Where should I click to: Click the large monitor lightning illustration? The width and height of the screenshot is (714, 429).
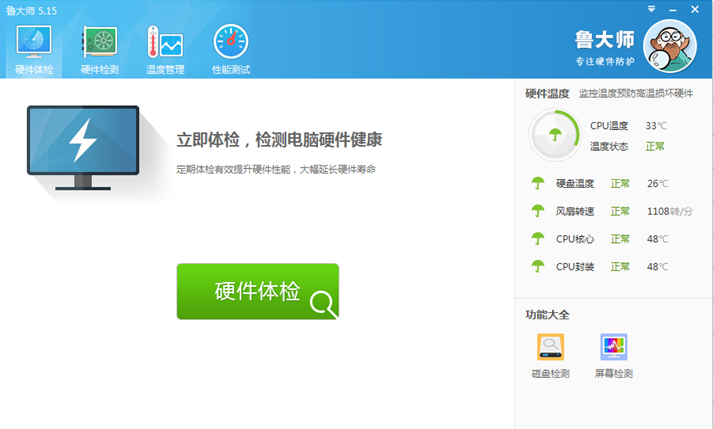tap(83, 148)
